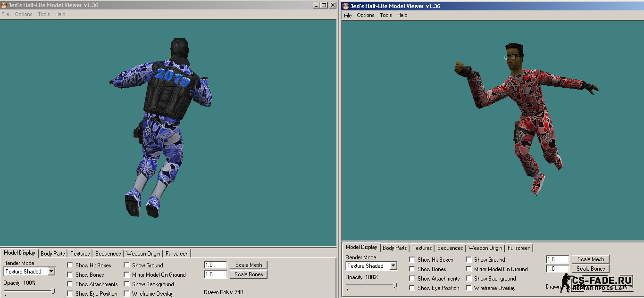Click the Opacity slider in the blue-model window
This screenshot has height=298, width=644.
[x=29, y=292]
